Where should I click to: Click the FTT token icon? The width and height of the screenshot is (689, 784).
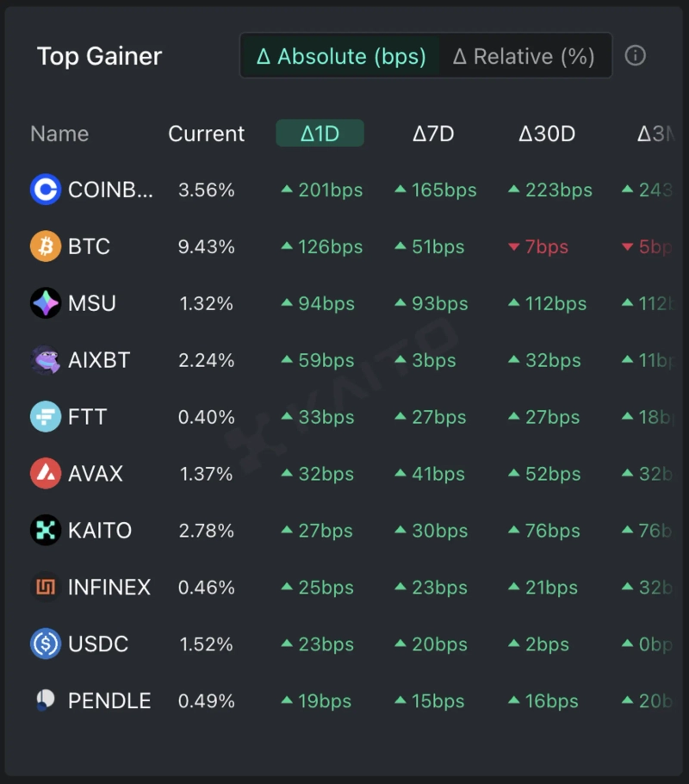click(46, 417)
